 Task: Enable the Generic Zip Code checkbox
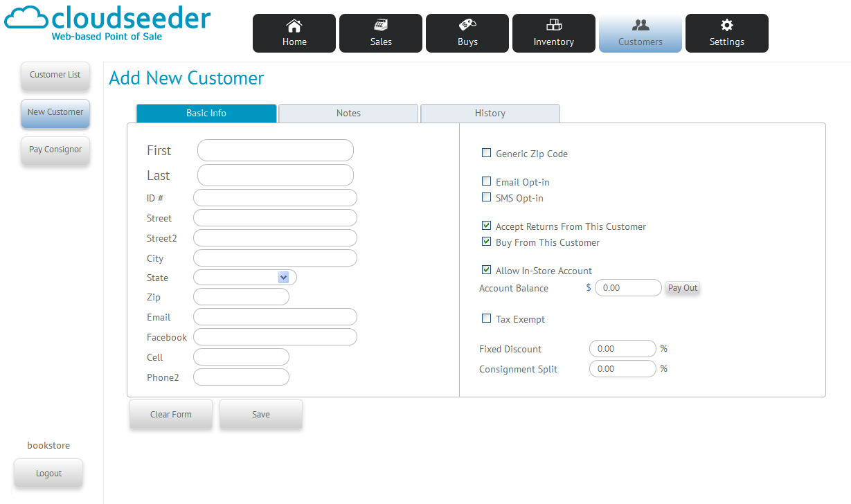(487, 153)
